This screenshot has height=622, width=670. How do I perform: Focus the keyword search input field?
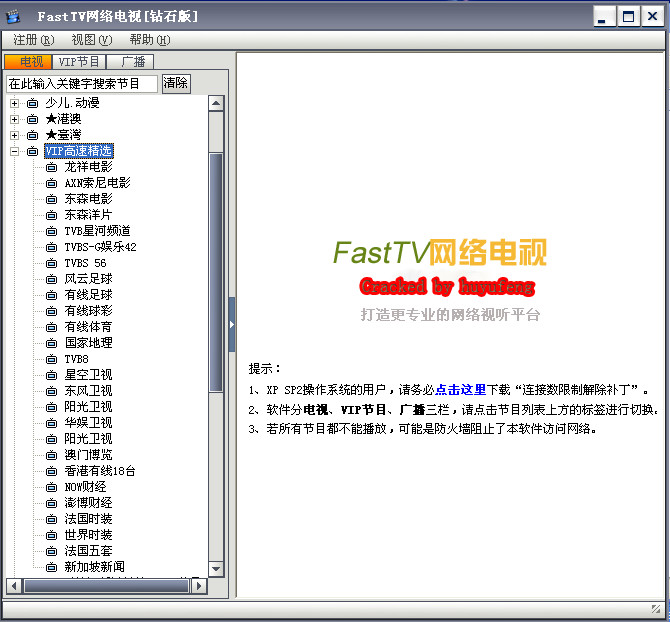click(x=82, y=84)
